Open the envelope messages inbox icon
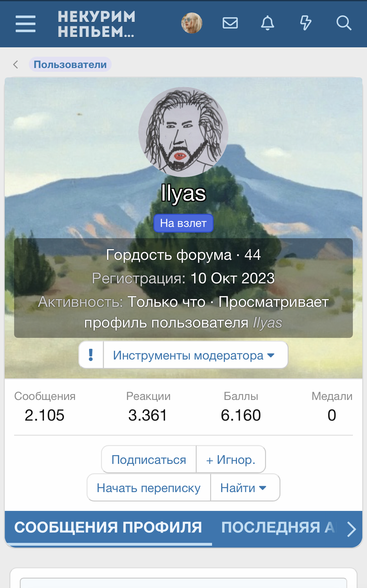The width and height of the screenshot is (367, 588). (230, 23)
